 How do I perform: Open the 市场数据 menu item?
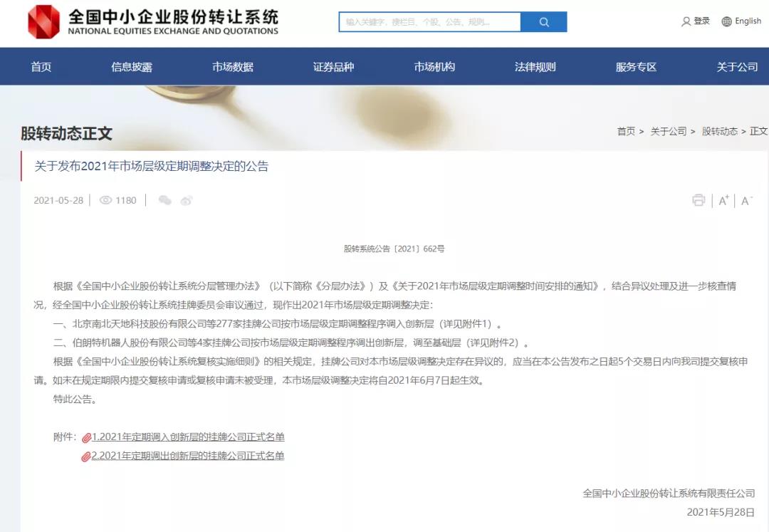tap(231, 66)
